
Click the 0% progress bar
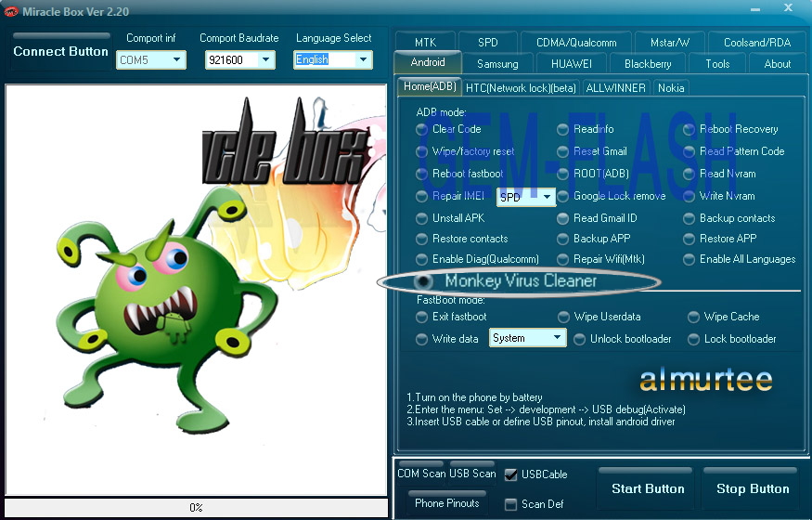(x=196, y=507)
